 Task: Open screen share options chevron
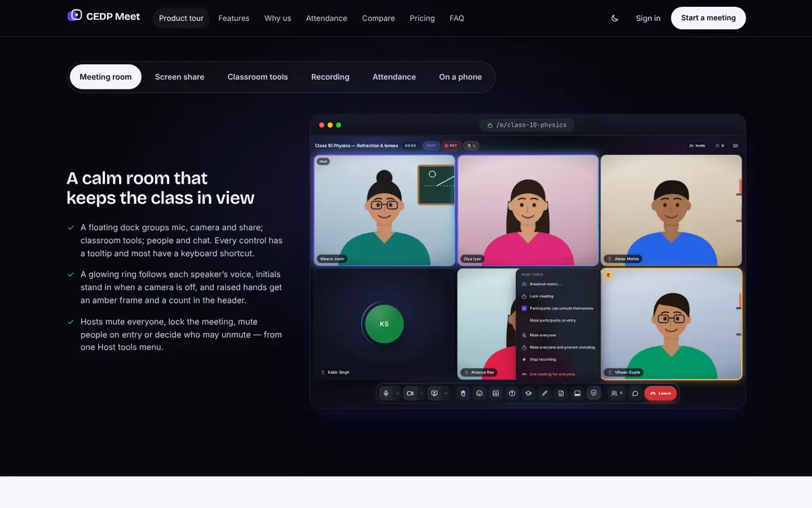tap(446, 393)
